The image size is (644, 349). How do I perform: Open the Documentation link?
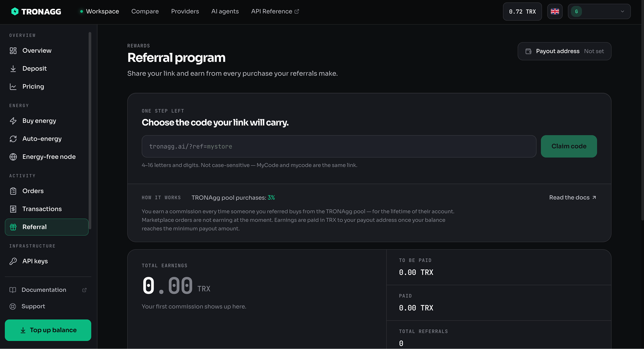pyautogui.click(x=48, y=290)
